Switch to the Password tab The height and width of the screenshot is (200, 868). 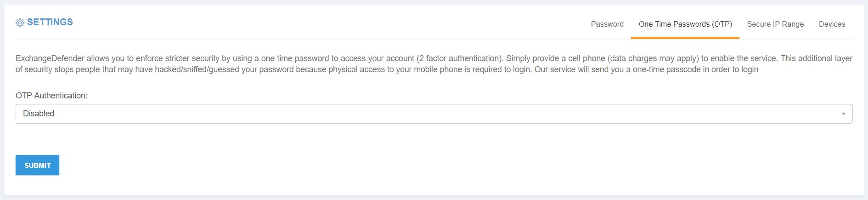(x=607, y=24)
